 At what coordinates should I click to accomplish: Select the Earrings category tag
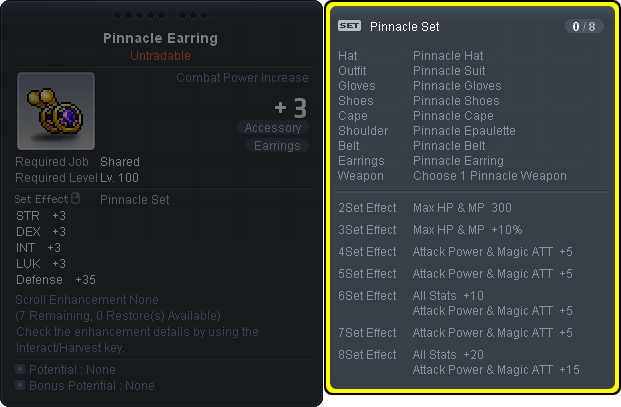(276, 146)
